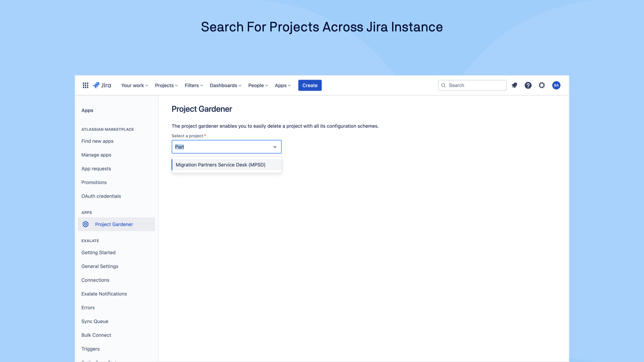Open the People menu
The image size is (644, 362).
258,85
